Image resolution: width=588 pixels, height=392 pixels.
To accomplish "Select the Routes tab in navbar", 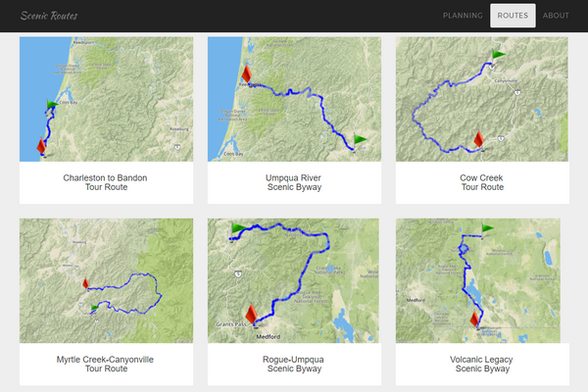I will (x=513, y=16).
